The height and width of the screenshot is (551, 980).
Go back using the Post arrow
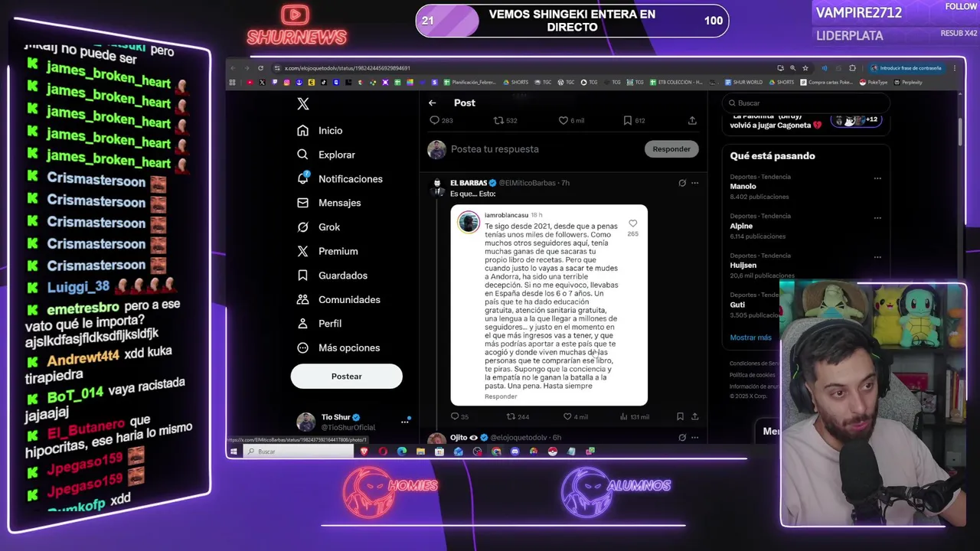433,103
